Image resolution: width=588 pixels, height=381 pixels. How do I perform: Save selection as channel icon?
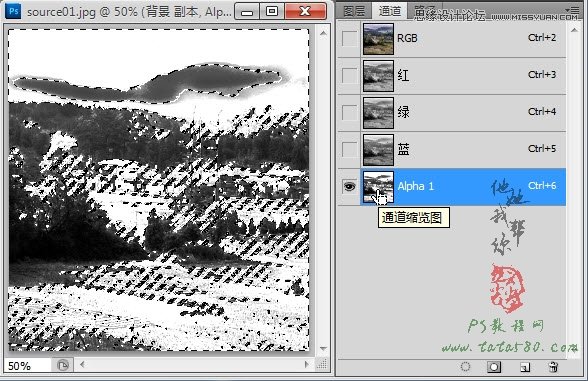tap(494, 367)
